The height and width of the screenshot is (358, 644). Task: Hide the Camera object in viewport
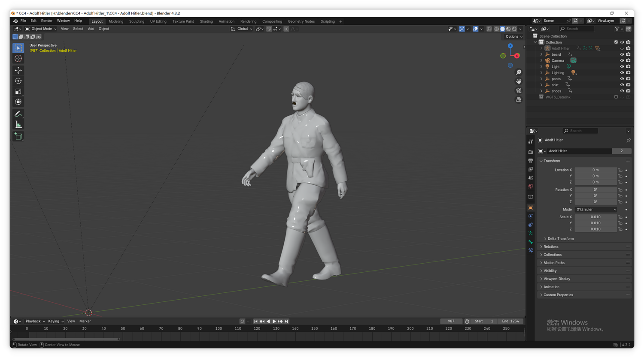622,60
